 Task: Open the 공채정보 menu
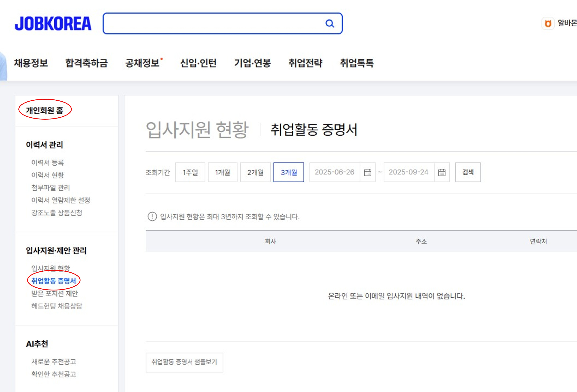[x=142, y=63]
